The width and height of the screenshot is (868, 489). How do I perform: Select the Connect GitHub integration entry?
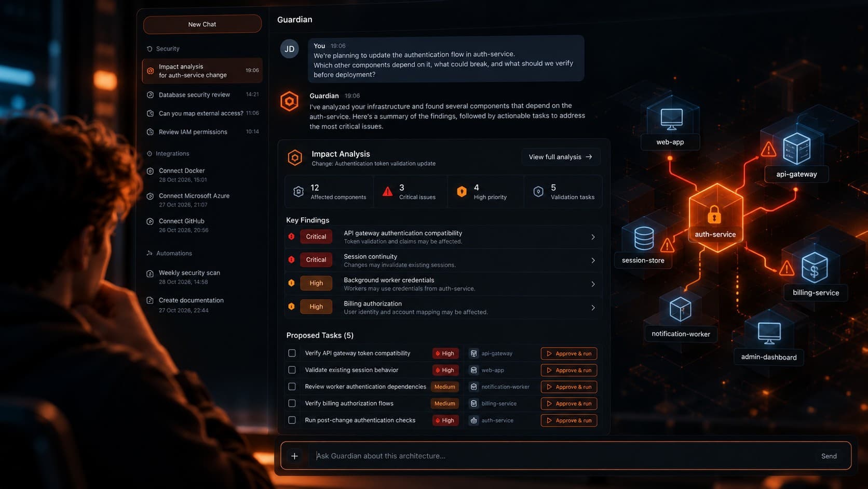(x=202, y=225)
